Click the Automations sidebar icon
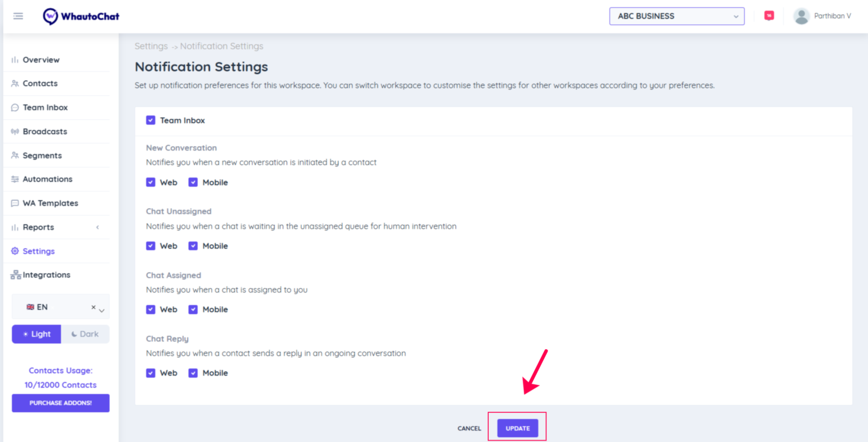868x442 pixels. (x=14, y=179)
